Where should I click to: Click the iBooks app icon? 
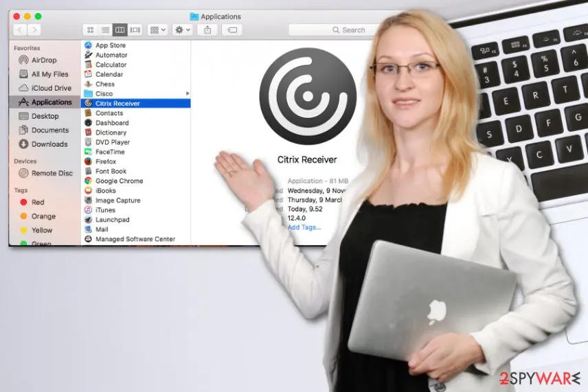(x=88, y=191)
